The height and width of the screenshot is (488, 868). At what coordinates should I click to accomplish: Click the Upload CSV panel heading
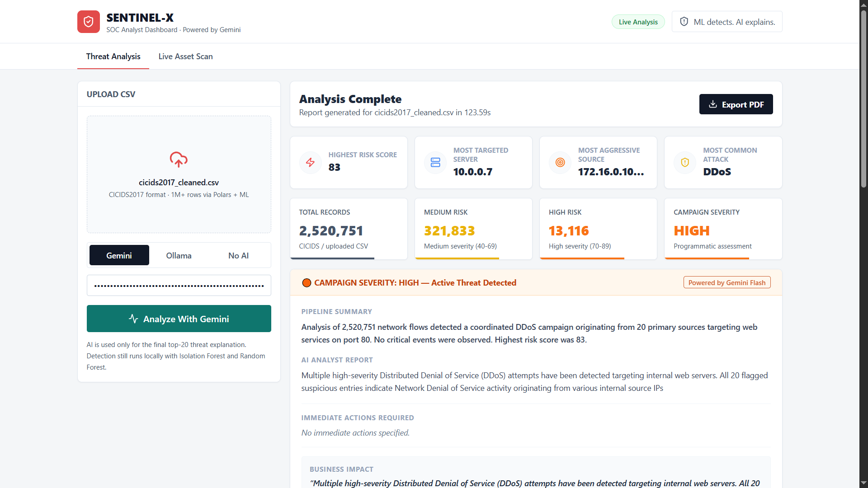111,94
